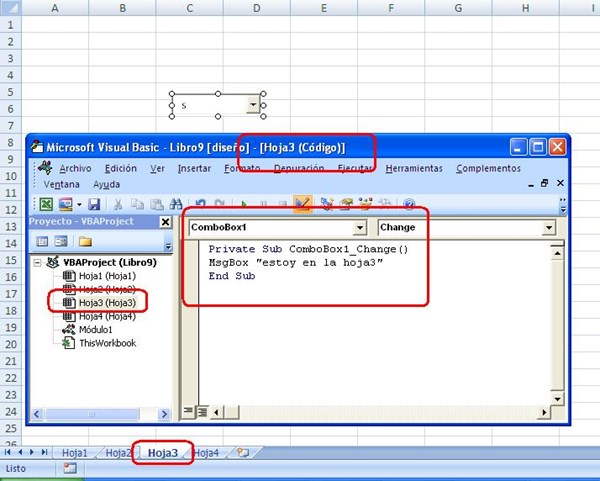Open the Properties Window toolbar icon
The height and width of the screenshot is (481, 600).
(346, 204)
